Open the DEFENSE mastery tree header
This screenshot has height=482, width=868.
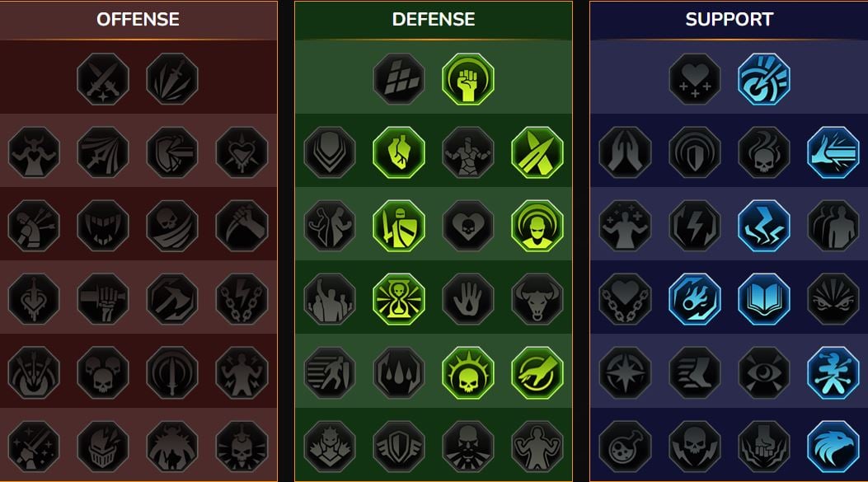coord(434,20)
